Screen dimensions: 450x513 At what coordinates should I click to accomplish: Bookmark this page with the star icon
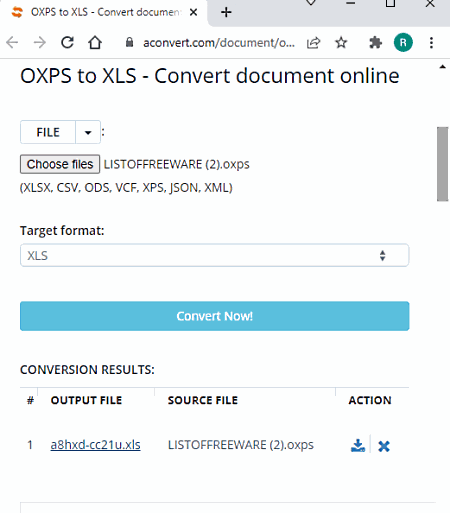click(341, 43)
